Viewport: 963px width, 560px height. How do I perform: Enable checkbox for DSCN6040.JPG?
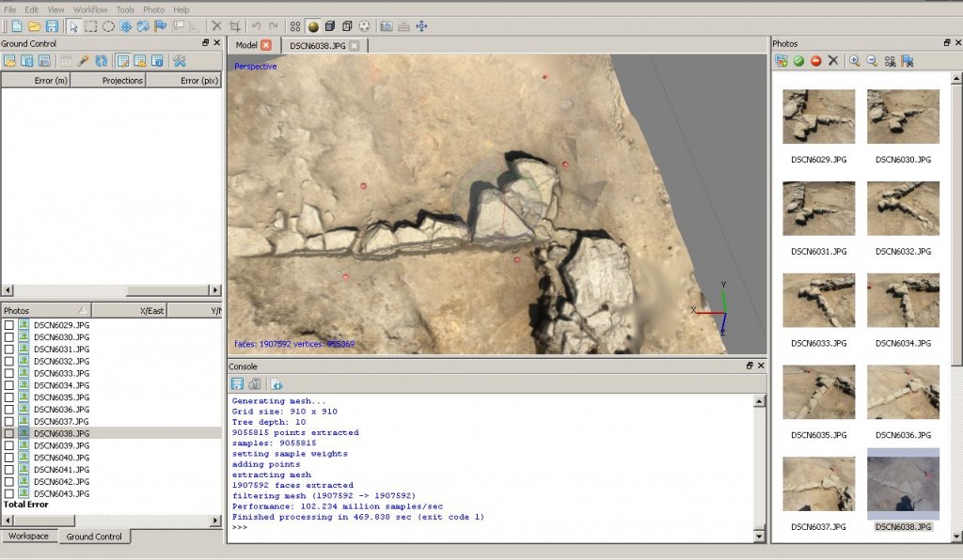pyautogui.click(x=7, y=458)
